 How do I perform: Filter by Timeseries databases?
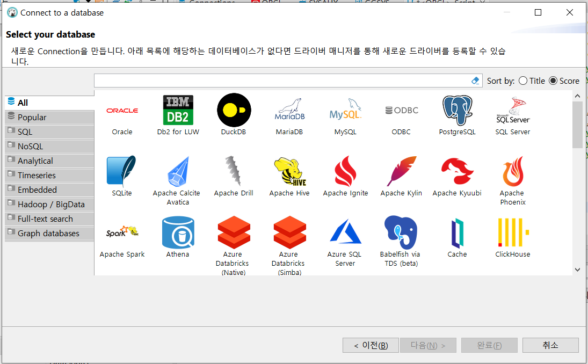click(49, 176)
